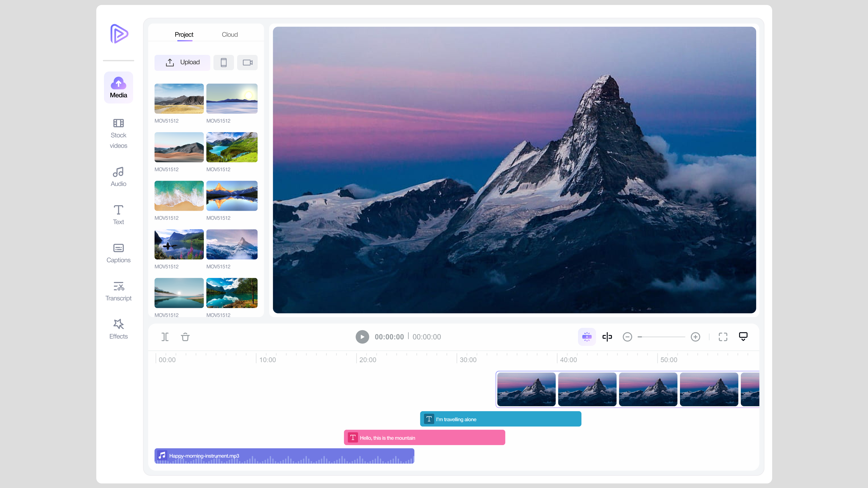Open the Captions panel
868x488 pixels.
pyautogui.click(x=118, y=253)
